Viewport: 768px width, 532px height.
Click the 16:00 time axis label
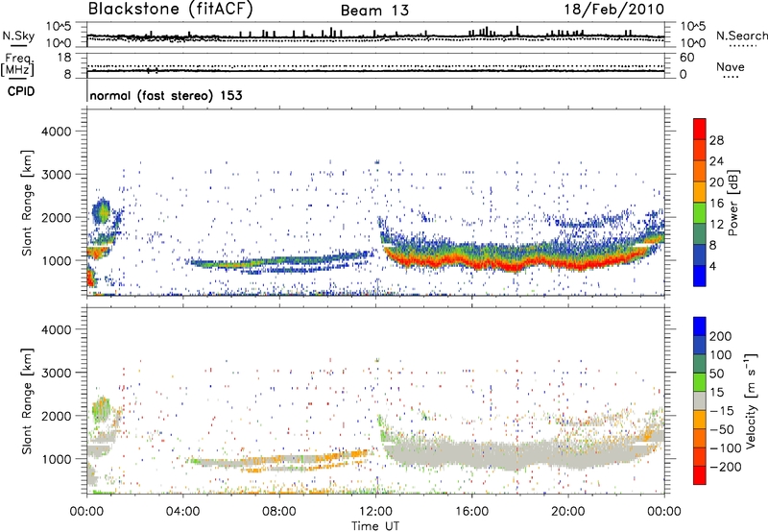coord(471,512)
